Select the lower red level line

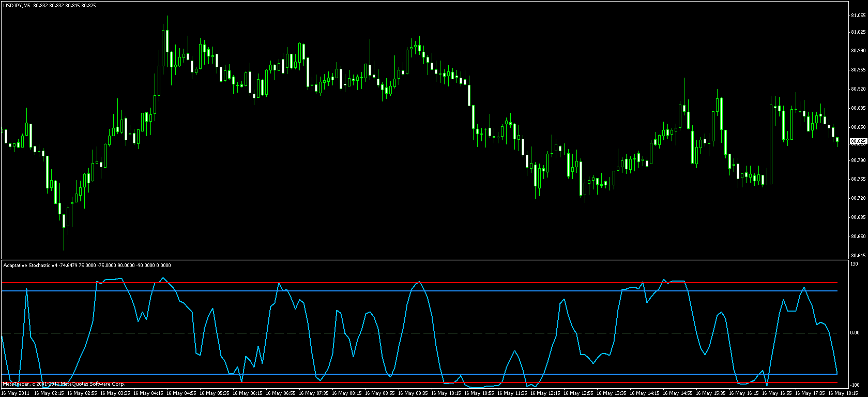pyautogui.click(x=362, y=383)
